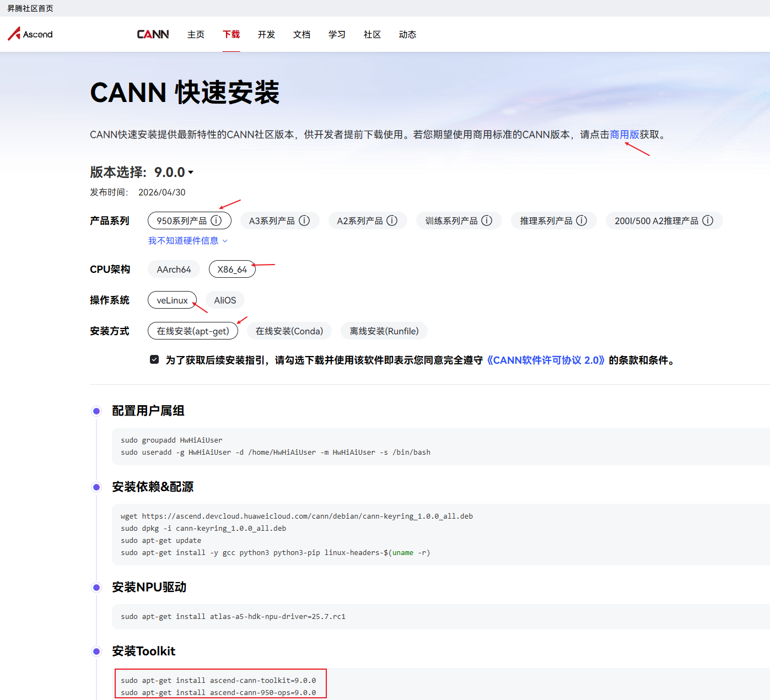Click the groupadd HwHiAiUser command line

click(171, 440)
